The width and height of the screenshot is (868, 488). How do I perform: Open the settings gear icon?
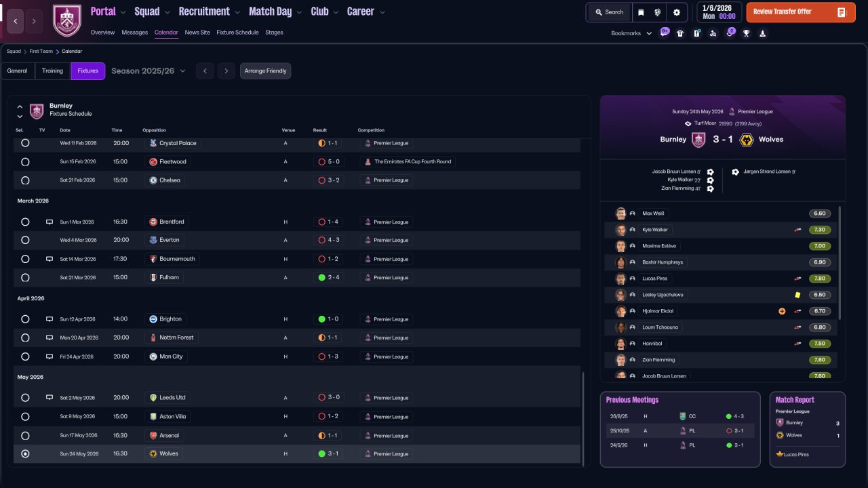pyautogui.click(x=676, y=12)
